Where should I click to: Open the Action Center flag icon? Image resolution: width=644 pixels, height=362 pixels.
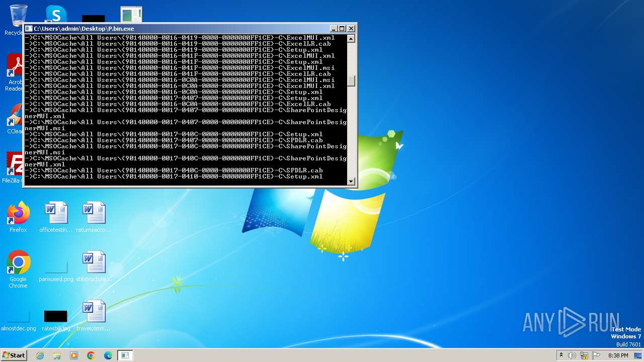596,355
